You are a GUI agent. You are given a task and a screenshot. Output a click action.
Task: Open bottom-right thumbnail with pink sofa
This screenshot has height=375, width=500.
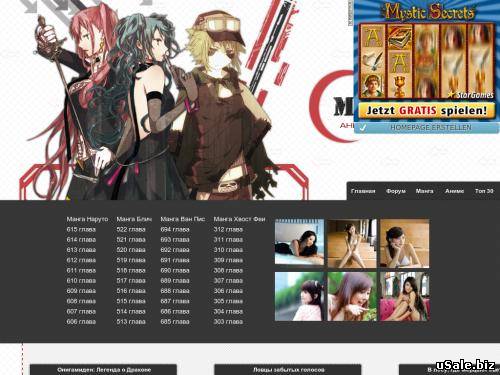coord(405,296)
